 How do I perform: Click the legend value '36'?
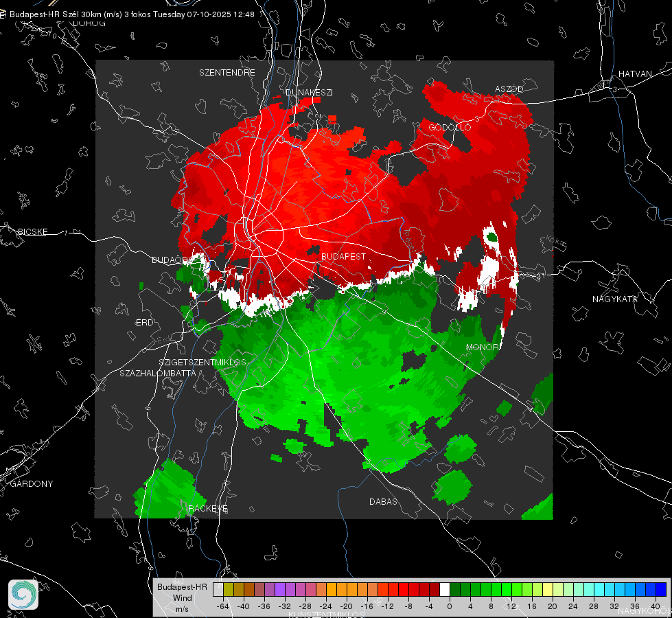coord(634,606)
